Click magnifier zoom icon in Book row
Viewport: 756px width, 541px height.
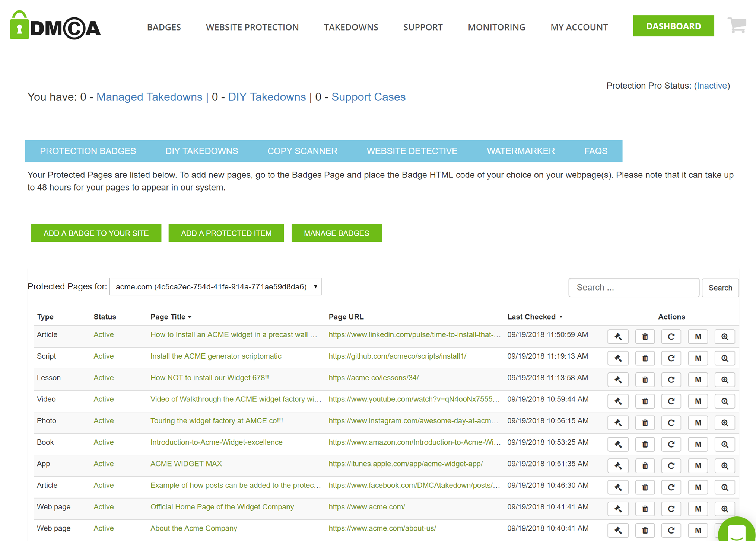[725, 445]
